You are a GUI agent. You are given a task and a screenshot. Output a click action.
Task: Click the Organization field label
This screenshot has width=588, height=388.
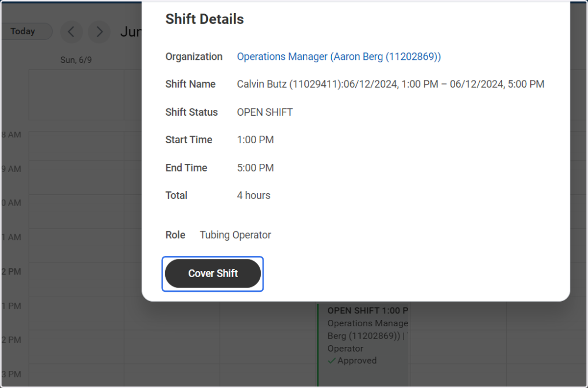click(194, 57)
